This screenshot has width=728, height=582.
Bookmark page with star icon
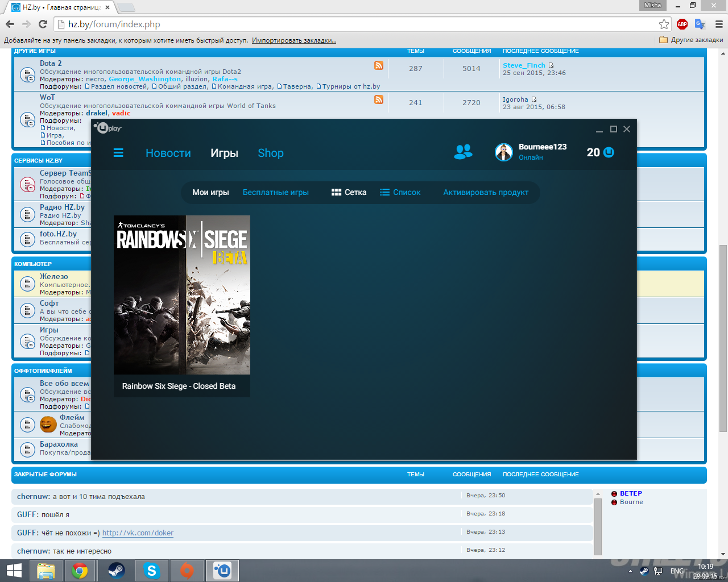pos(664,24)
